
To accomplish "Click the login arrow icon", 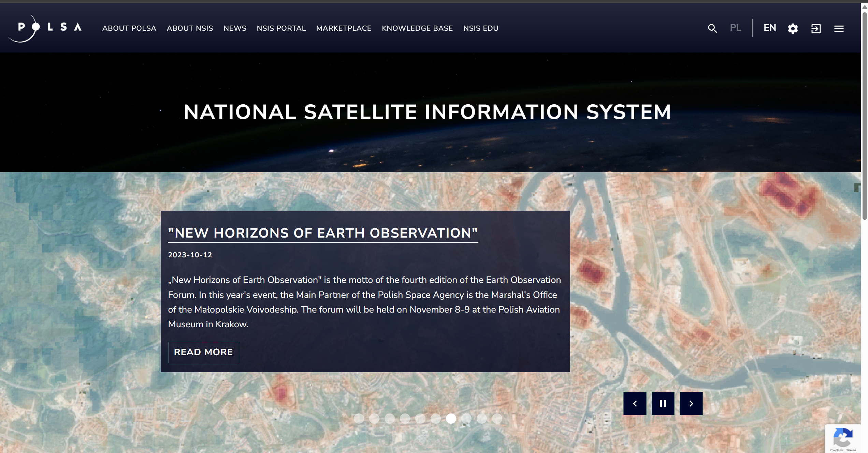I will pyautogui.click(x=816, y=28).
